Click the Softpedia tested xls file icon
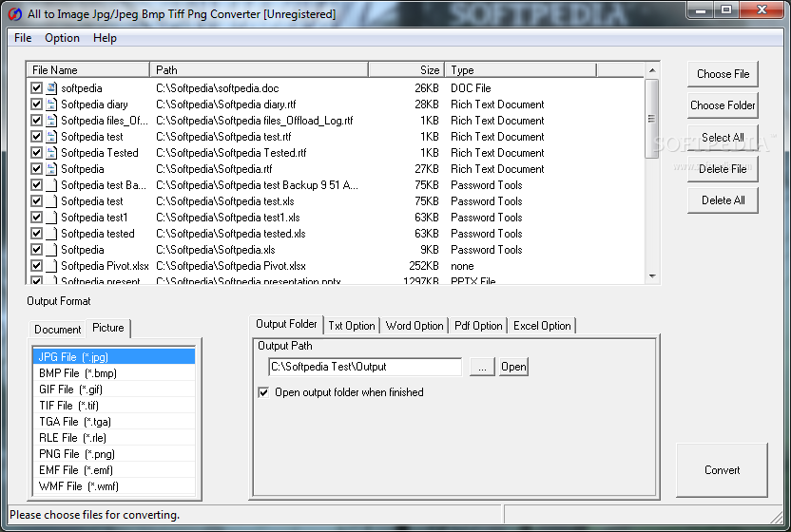This screenshot has width=791, height=532. coord(51,234)
